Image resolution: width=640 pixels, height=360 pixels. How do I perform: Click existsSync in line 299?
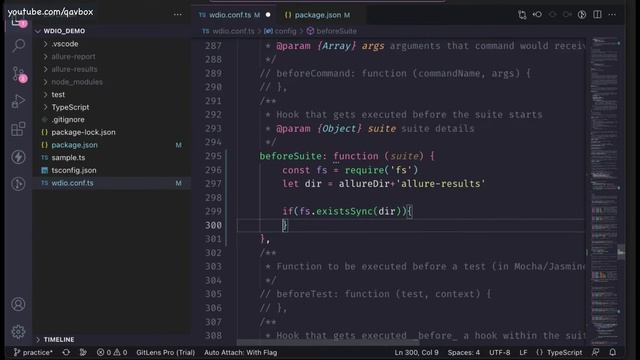point(344,211)
